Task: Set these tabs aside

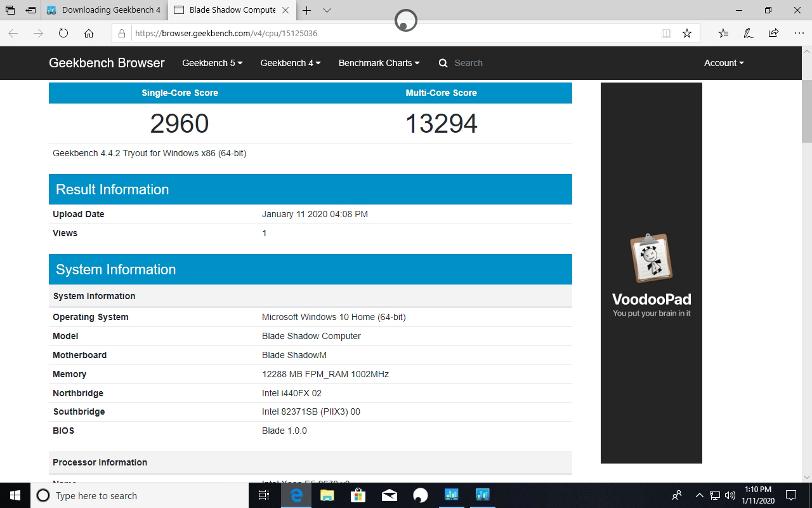Action: tap(30, 10)
